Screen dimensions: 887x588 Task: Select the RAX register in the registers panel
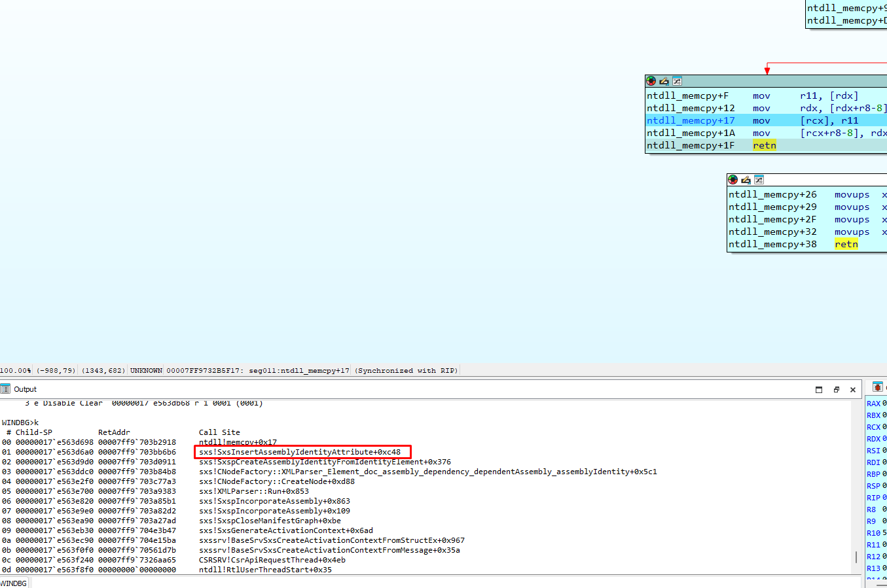(x=873, y=404)
